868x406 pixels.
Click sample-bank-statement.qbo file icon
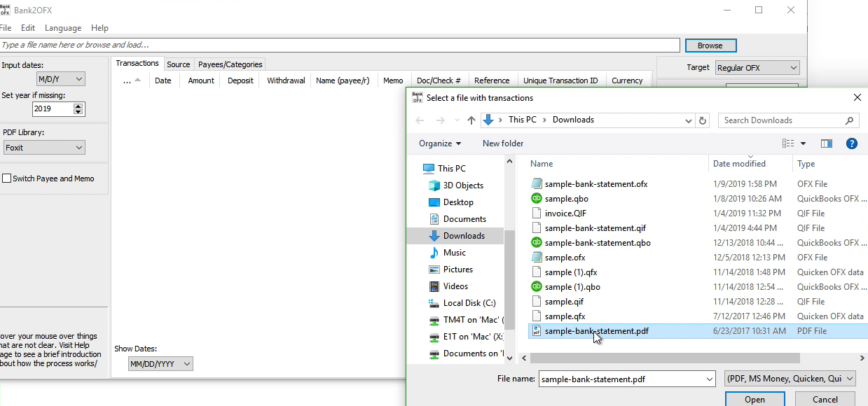click(x=537, y=243)
